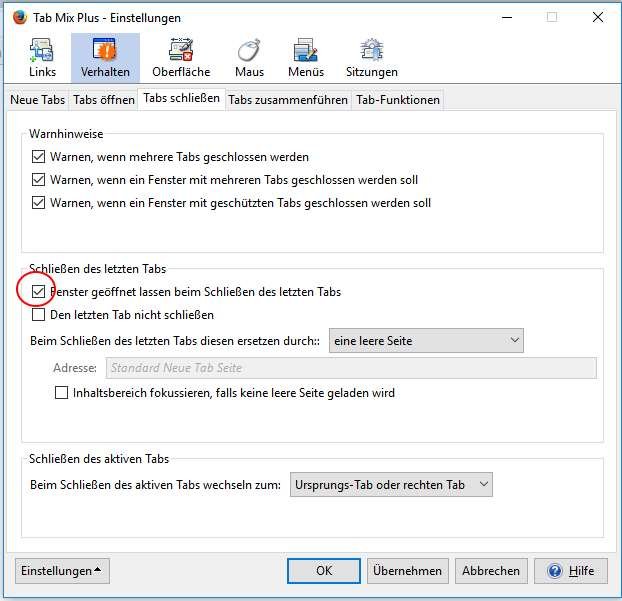Click the Abbrechen button
The width and height of the screenshot is (622, 601).
[491, 571]
